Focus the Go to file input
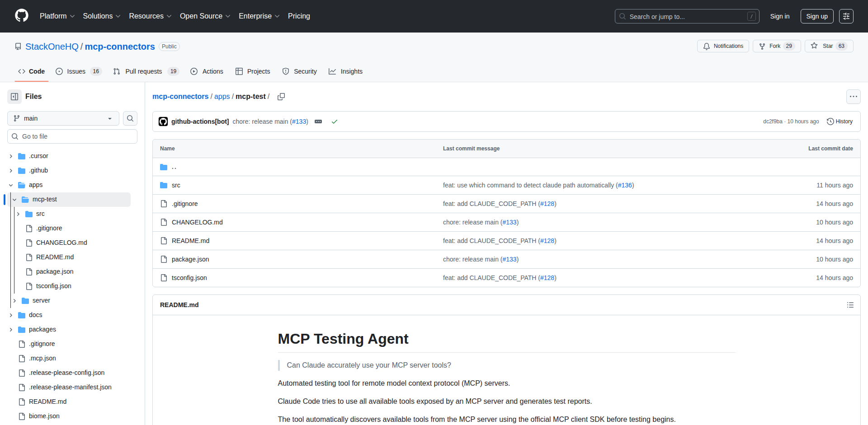This screenshot has width=868, height=425. [72, 136]
